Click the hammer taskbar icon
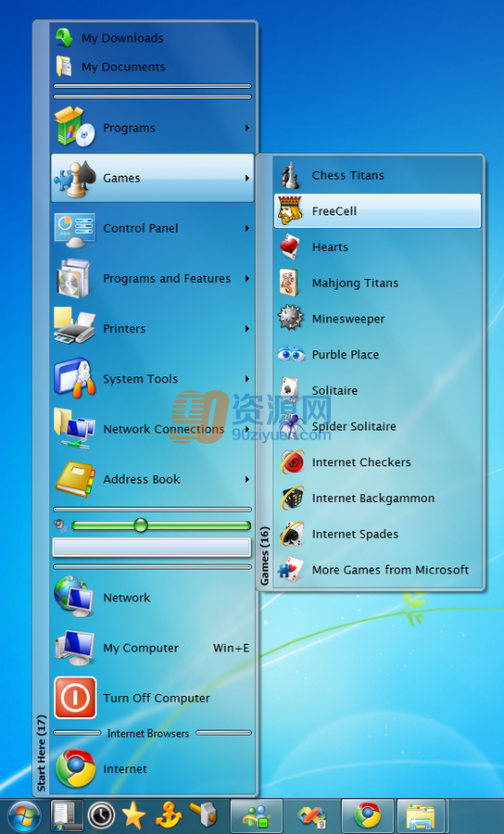Screen dimensions: 504x834 [x=203, y=815]
